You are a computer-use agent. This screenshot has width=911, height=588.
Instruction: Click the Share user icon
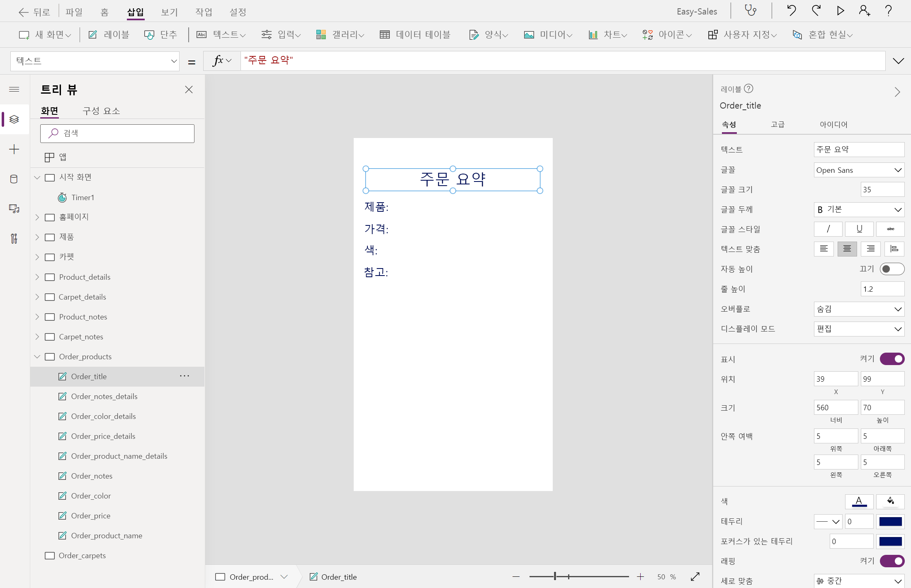click(x=864, y=11)
